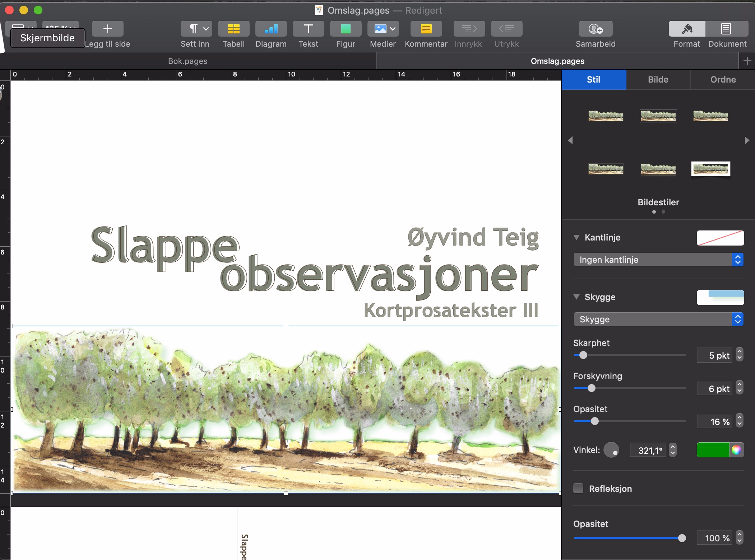Click the green shadow color swatch
Screen dimensions: 755x560
click(713, 450)
